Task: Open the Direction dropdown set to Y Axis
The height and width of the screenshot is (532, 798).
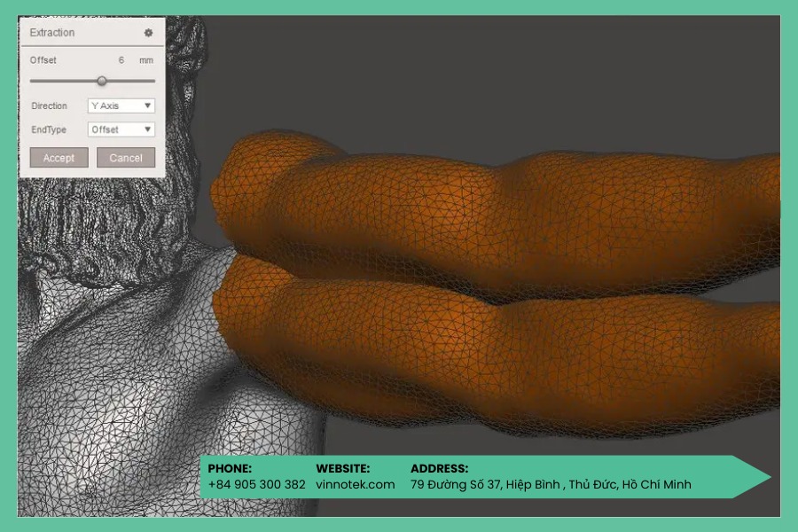Action: tap(121, 106)
